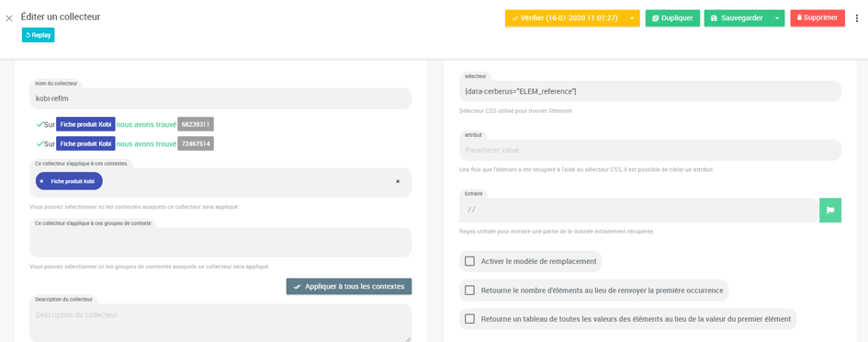
Task: Remove the Fiche produit Kobi context chip
Action: pyautogui.click(x=41, y=181)
